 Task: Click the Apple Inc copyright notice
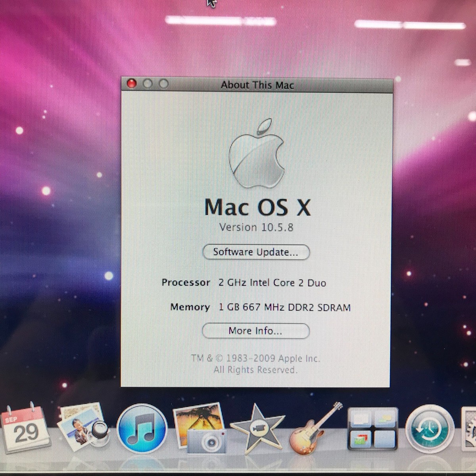[x=255, y=358]
